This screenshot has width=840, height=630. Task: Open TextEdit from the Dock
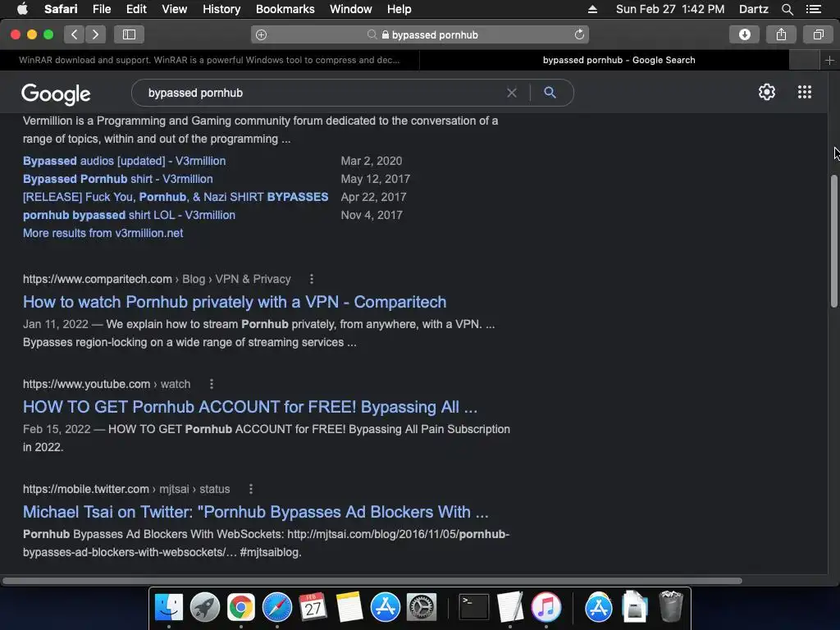pyautogui.click(x=510, y=608)
